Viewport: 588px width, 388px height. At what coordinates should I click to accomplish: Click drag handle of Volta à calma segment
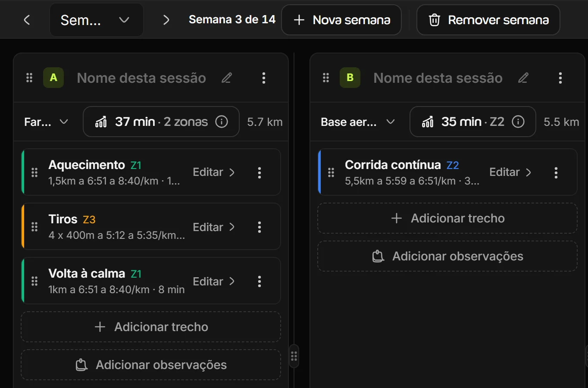tap(34, 281)
